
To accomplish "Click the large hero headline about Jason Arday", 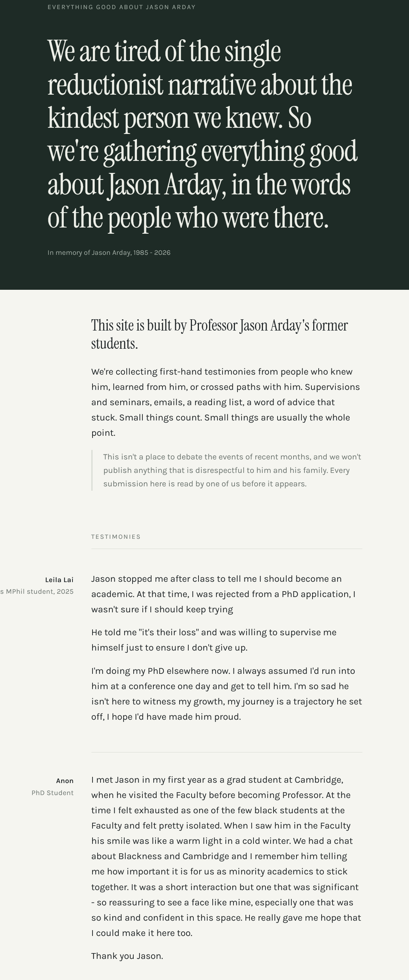I will pyautogui.click(x=202, y=134).
